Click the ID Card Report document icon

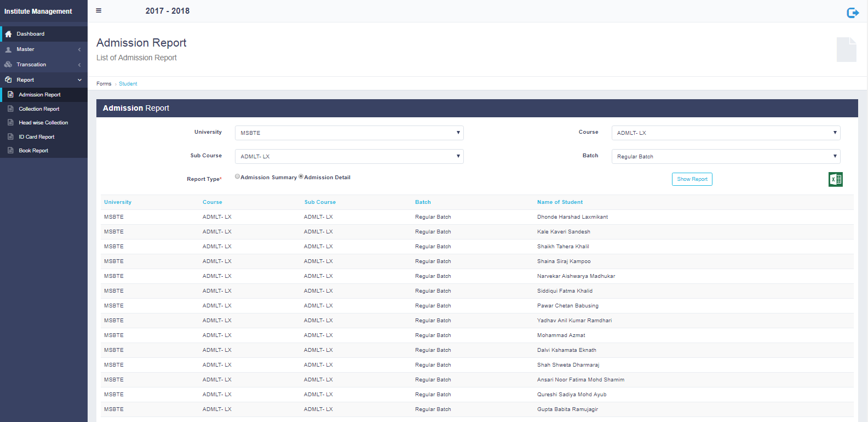[10, 137]
